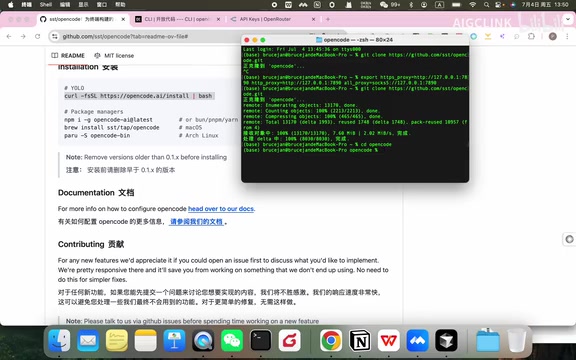Click the brew install sst/tap/opencode line

(x=112, y=127)
